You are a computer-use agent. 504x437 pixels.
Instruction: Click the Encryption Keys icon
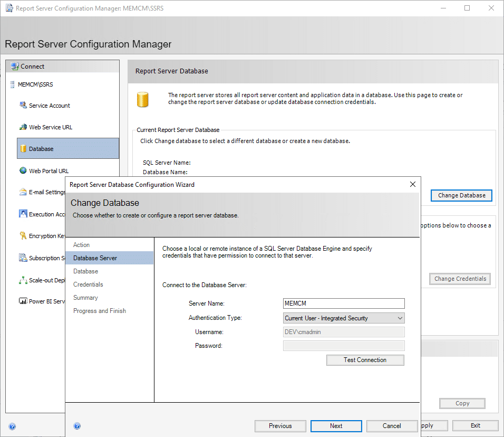click(23, 236)
